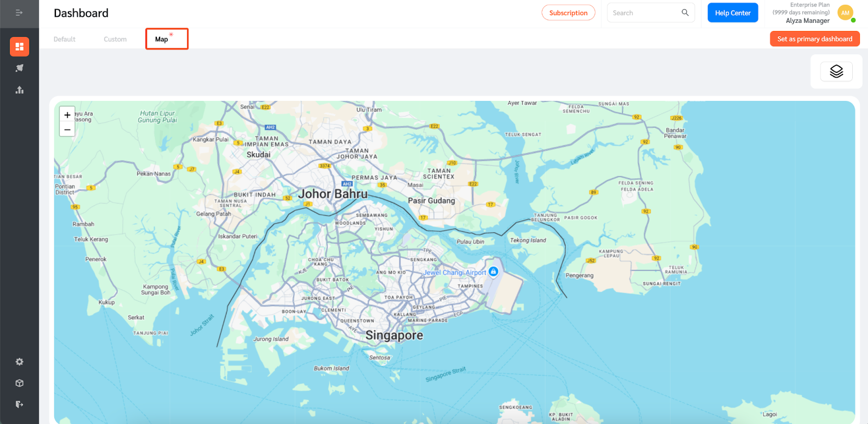Click the Dashboard page title

81,13
